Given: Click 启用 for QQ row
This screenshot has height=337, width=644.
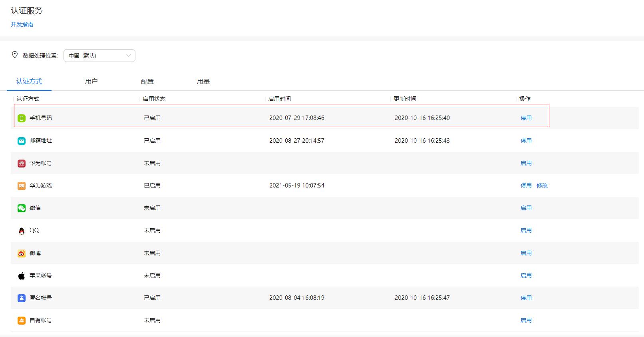Looking at the screenshot, I should [526, 230].
